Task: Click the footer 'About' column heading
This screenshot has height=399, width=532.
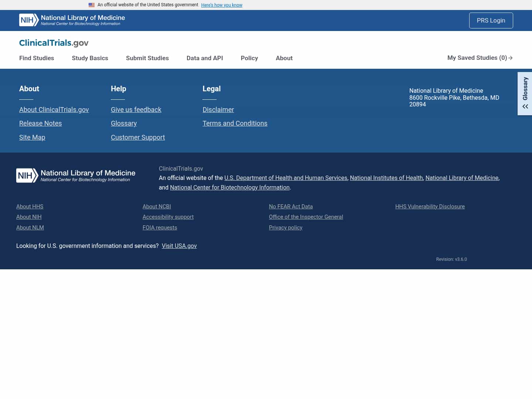Action: [29, 89]
